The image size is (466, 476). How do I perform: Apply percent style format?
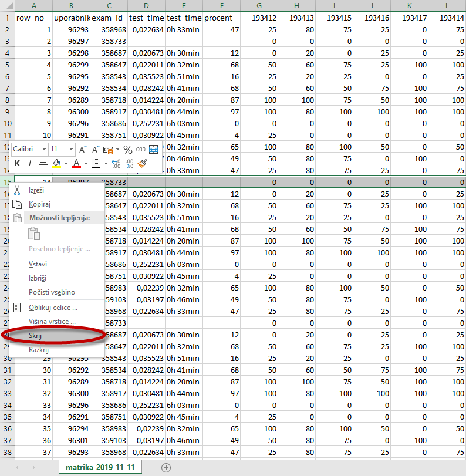click(x=128, y=149)
